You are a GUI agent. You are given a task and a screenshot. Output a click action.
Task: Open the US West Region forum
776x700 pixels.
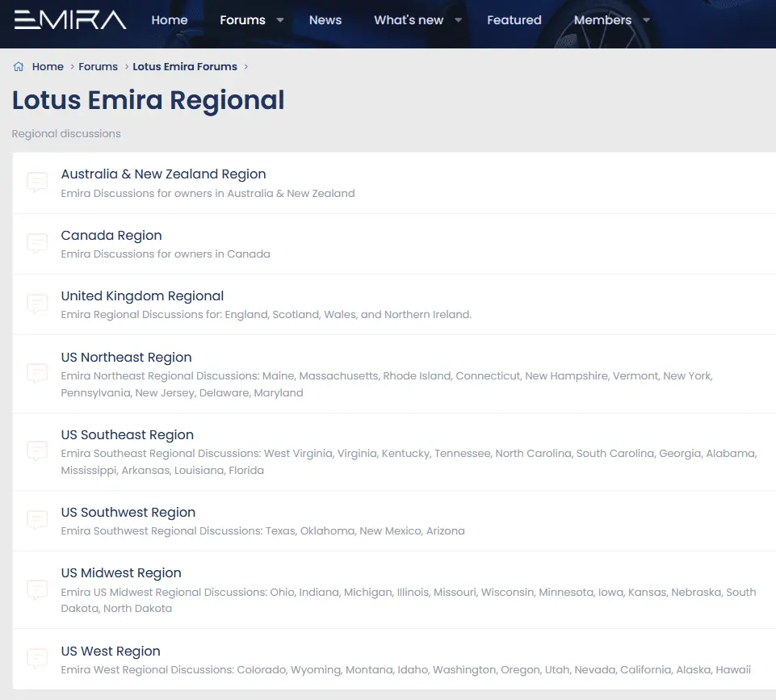coord(111,651)
